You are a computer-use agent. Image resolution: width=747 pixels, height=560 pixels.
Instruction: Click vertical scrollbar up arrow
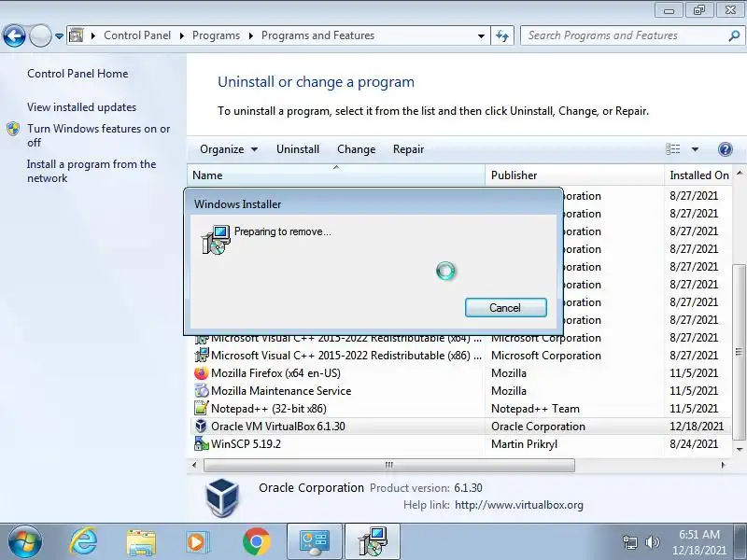click(x=740, y=173)
